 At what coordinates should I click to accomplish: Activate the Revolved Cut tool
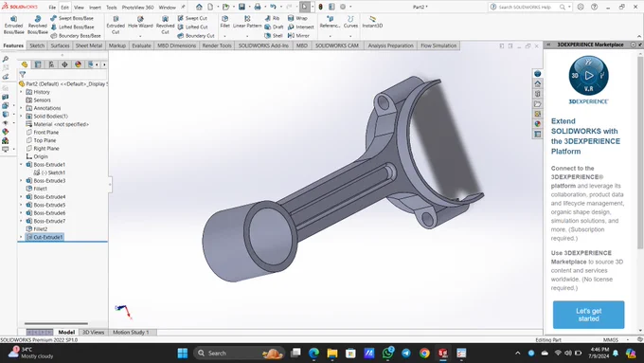coord(165,25)
